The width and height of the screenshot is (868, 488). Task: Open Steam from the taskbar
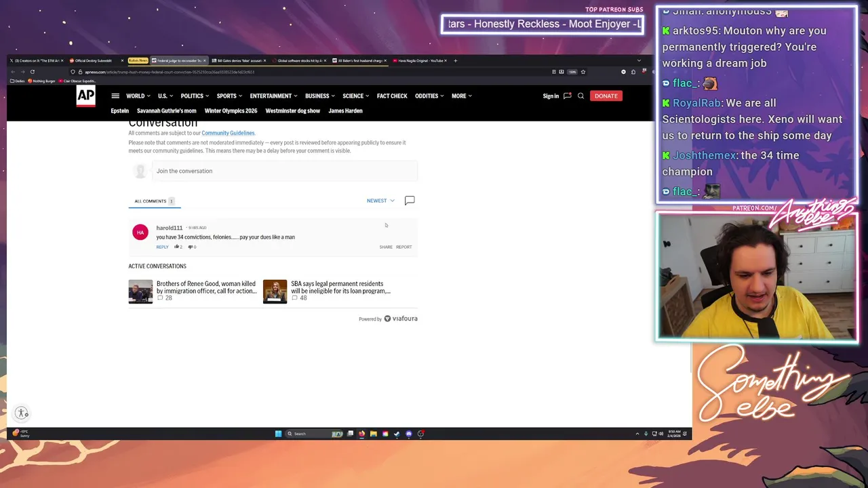pos(396,434)
